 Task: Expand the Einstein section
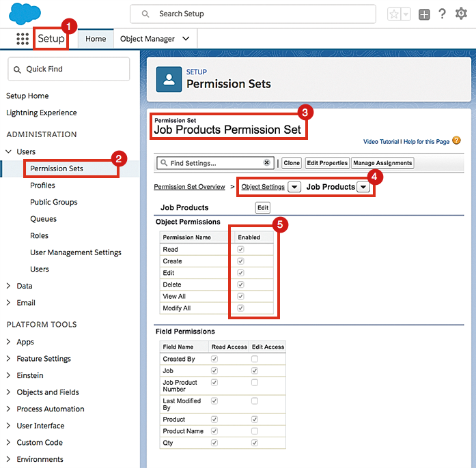point(8,375)
